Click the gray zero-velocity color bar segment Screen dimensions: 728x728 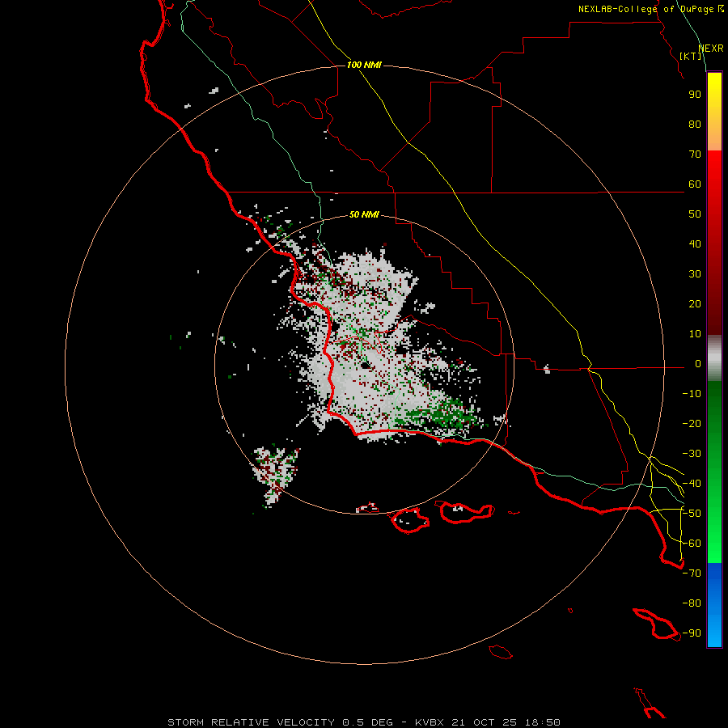click(x=714, y=358)
